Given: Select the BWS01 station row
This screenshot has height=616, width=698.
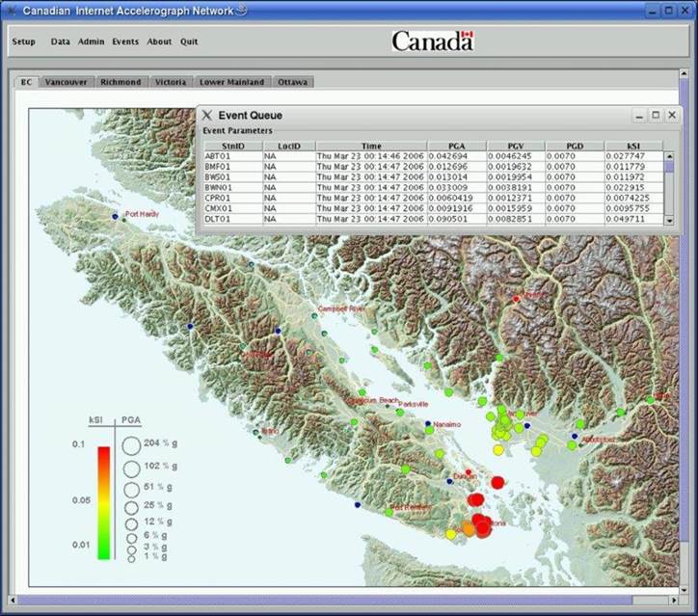Looking at the screenshot, I should click(434, 177).
